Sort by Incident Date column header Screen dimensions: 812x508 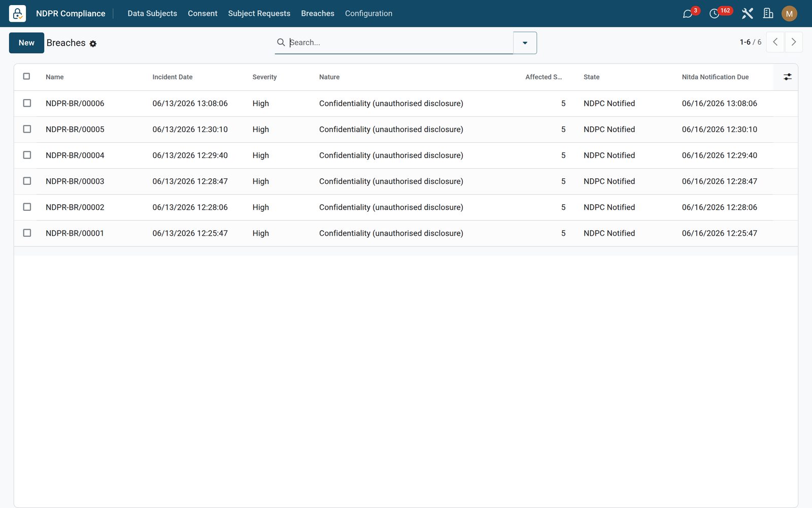click(173, 77)
